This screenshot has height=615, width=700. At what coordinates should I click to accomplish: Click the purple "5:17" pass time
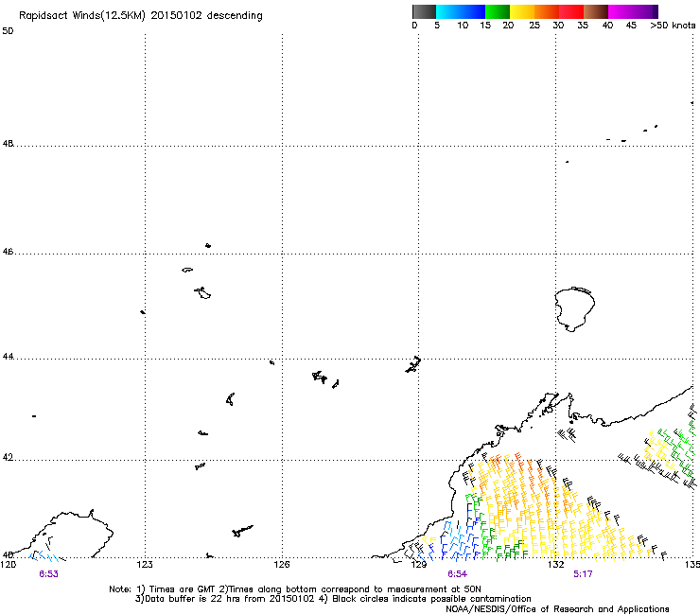point(583,574)
